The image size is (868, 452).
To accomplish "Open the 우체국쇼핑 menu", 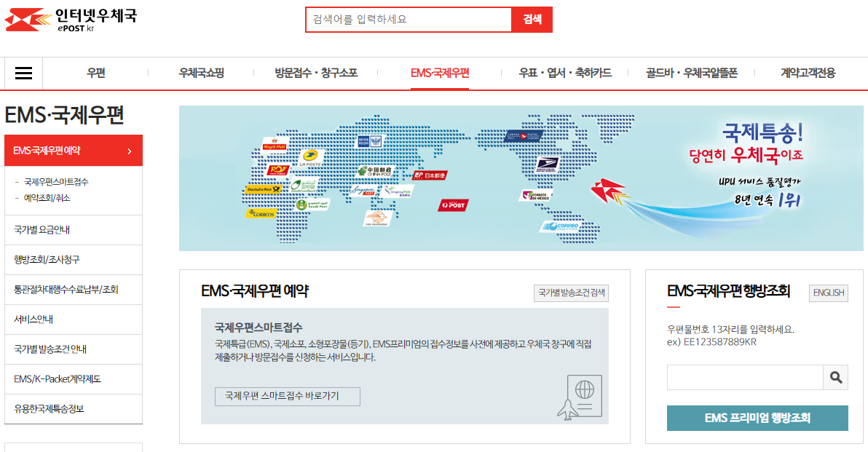I will [202, 73].
